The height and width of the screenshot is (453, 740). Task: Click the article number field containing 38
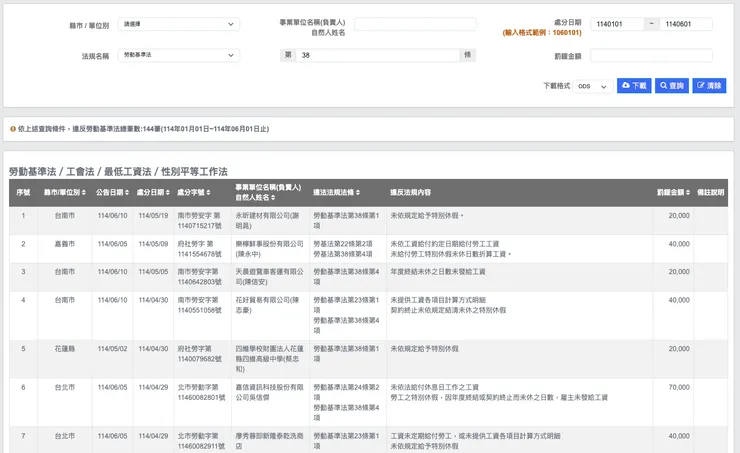[378, 55]
